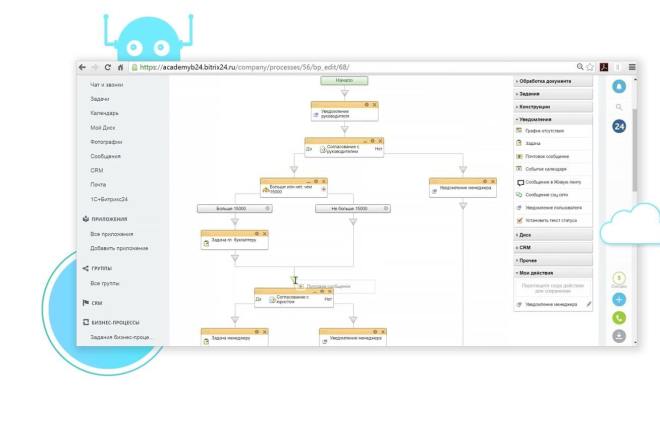The width and height of the screenshot is (660, 440).
Task: Open 'Календарь' in the left sidebar
Action: 104,113
